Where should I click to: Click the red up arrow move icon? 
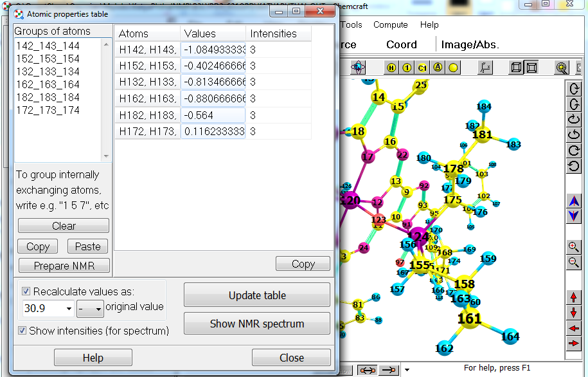pos(574,297)
